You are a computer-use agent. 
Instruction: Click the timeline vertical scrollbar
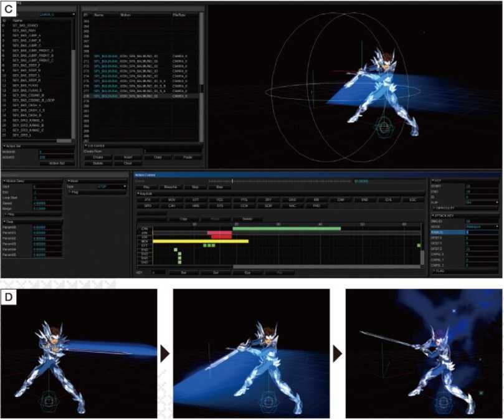(422, 257)
